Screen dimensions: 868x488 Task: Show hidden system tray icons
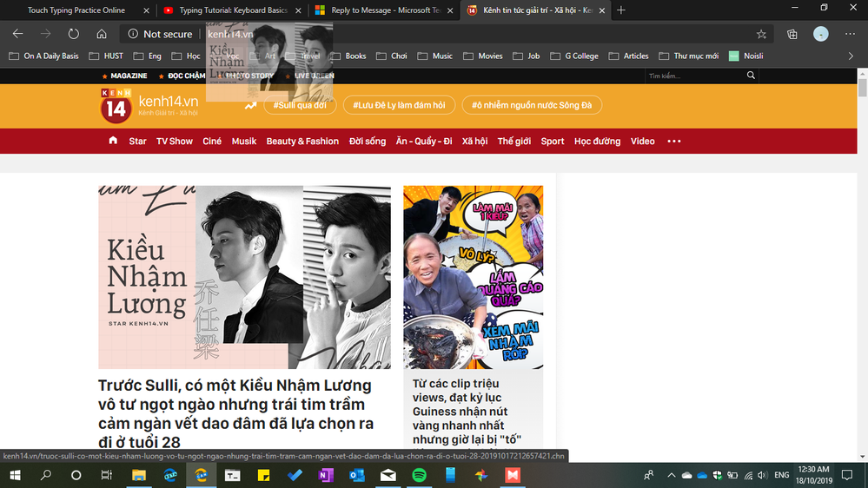point(671,475)
